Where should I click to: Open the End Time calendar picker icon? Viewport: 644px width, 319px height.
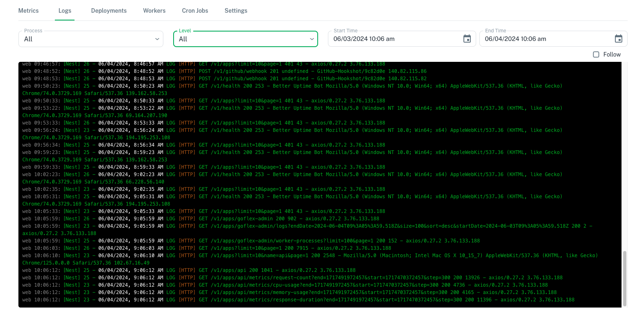tap(618, 39)
